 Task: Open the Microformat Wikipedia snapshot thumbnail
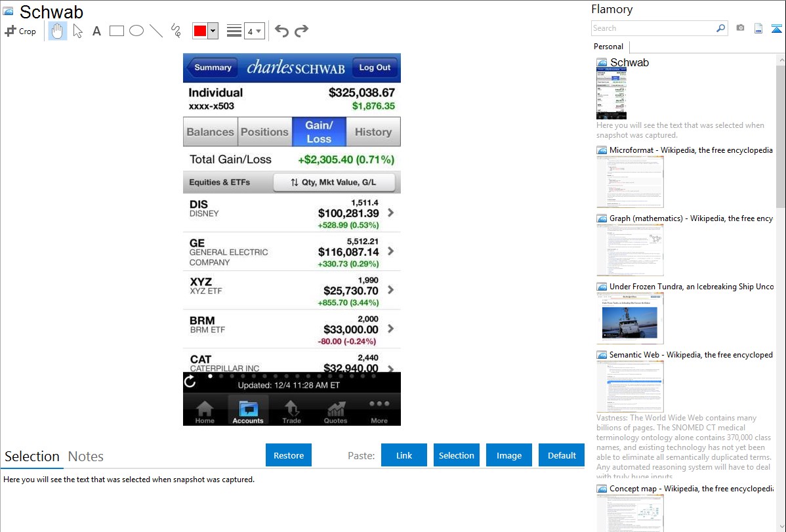(x=630, y=182)
